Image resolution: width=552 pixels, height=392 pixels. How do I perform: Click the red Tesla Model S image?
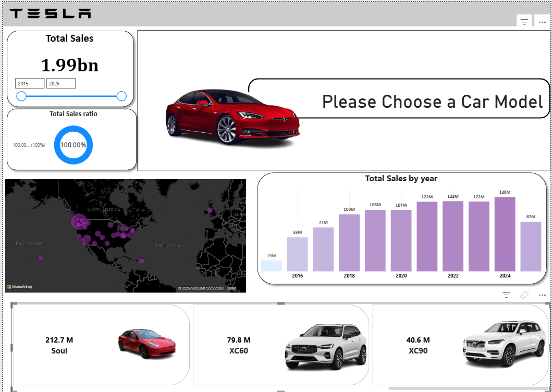tap(229, 117)
